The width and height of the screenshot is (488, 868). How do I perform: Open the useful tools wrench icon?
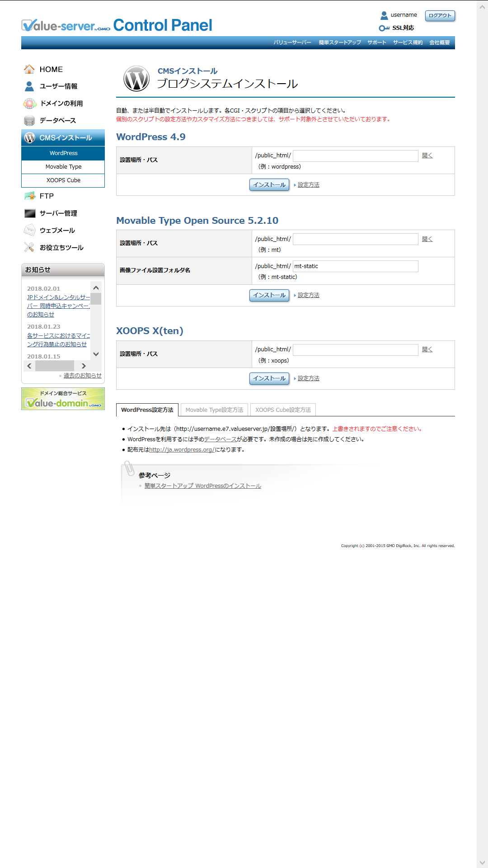tap(29, 248)
